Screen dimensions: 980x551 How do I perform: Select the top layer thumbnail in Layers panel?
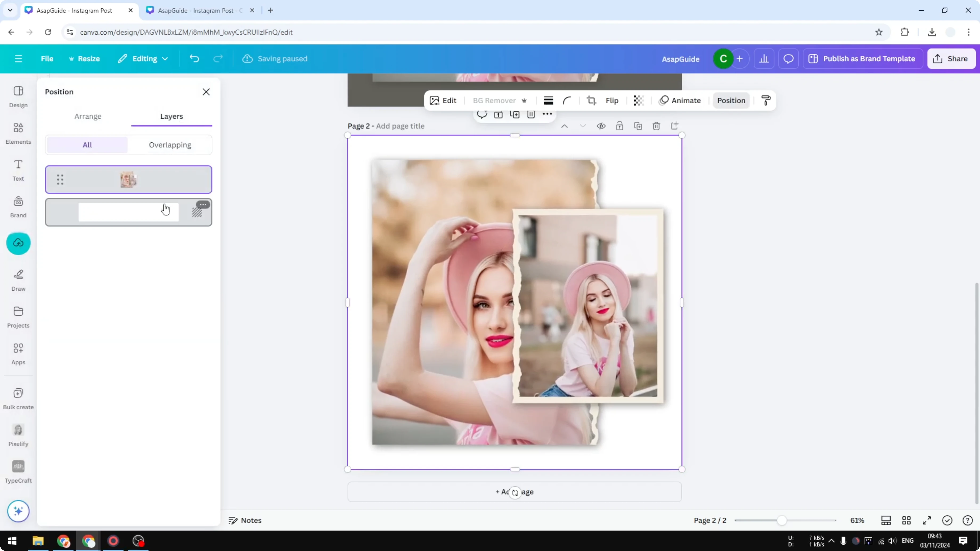pyautogui.click(x=129, y=179)
